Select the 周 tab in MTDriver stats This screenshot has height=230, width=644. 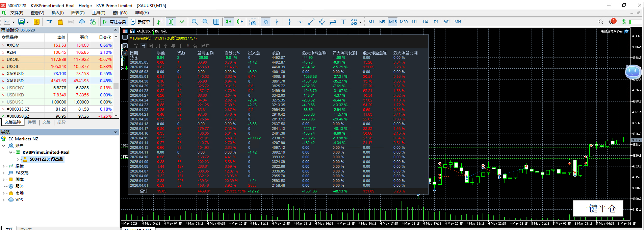click(x=151, y=46)
